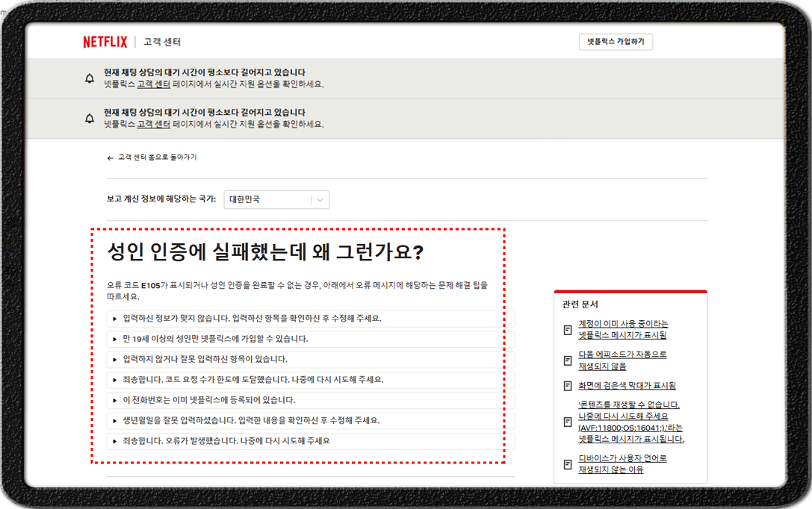Open 계정이 이미 사용 중이라는 article link
The image size is (812, 509).
pyautogui.click(x=623, y=329)
